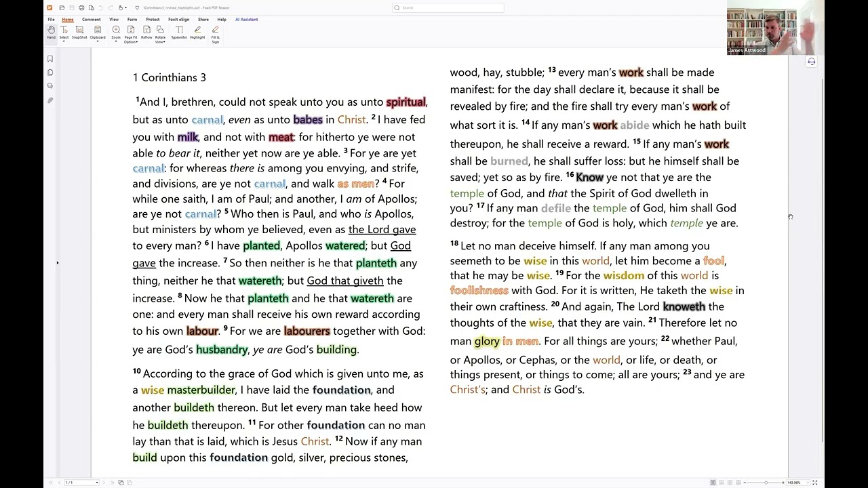
Task: Go to previous page arrow in status bar
Action: click(x=59, y=483)
